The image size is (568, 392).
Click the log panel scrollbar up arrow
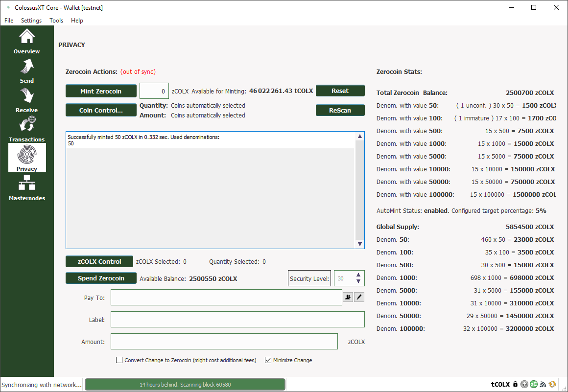pyautogui.click(x=360, y=136)
